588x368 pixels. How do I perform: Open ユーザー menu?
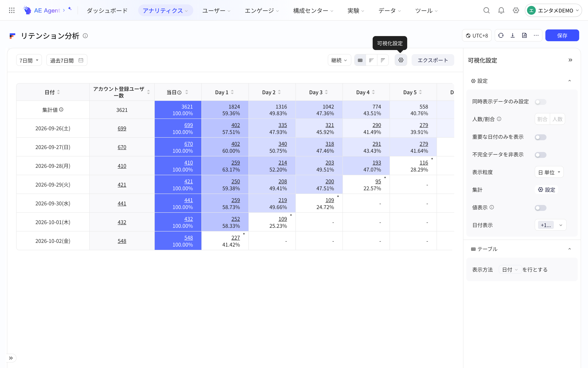coord(216,10)
